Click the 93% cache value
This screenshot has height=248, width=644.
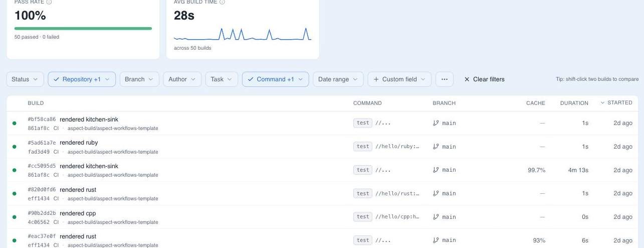539,240
